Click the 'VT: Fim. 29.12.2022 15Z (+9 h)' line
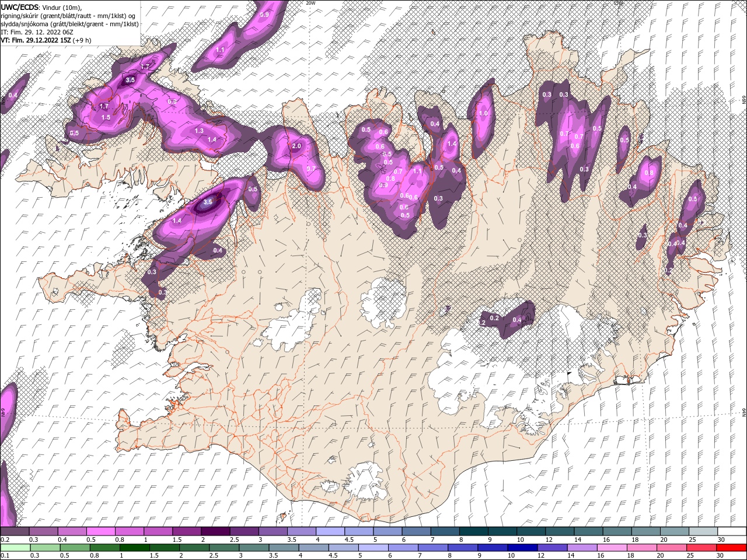The height and width of the screenshot is (560, 747). click(x=46, y=40)
